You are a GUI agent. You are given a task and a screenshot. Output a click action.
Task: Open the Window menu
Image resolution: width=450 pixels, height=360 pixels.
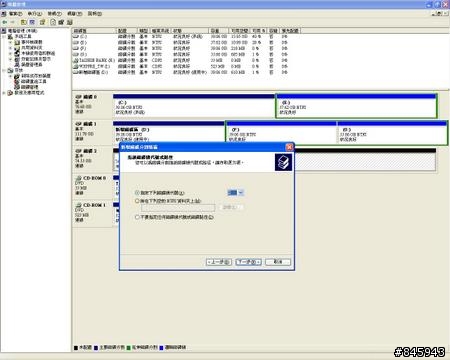pos(75,14)
